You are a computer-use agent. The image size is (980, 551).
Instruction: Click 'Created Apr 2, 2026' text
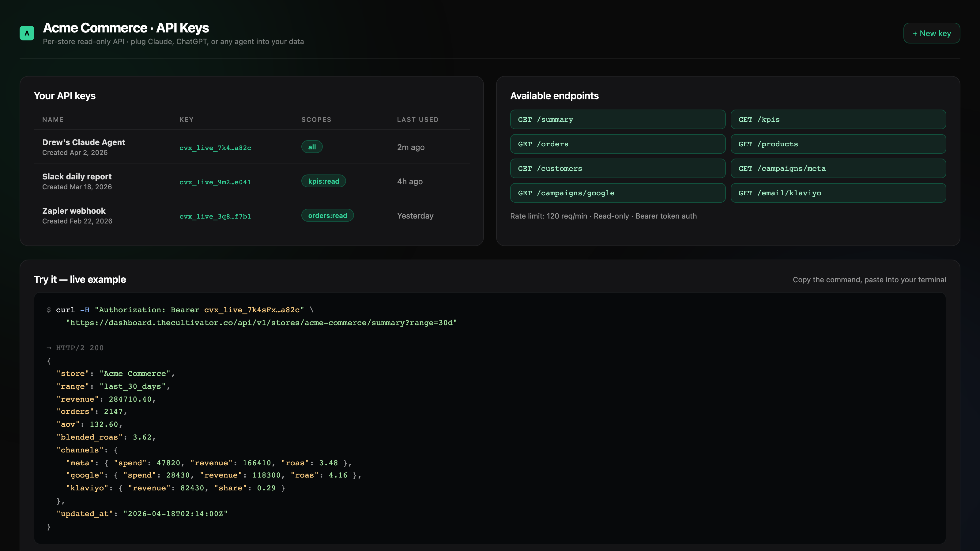(75, 152)
